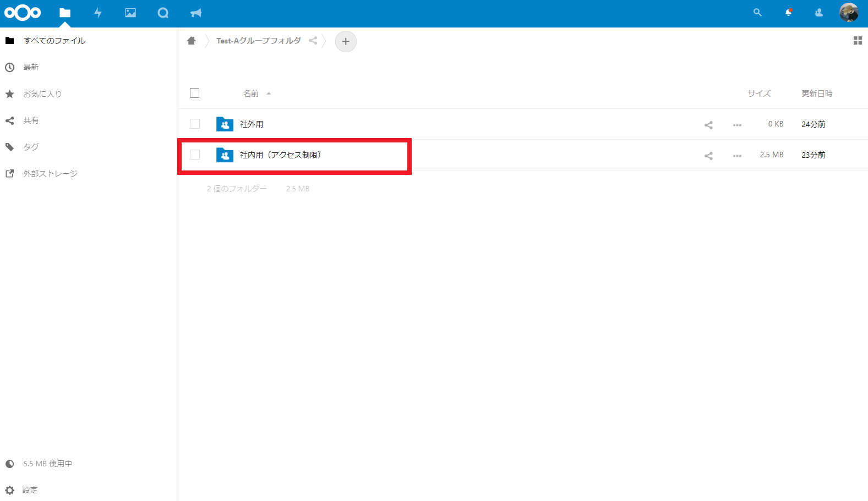This screenshot has width=868, height=501.
Task: Click share icon beside Test-A breadcrumb
Action: [313, 41]
